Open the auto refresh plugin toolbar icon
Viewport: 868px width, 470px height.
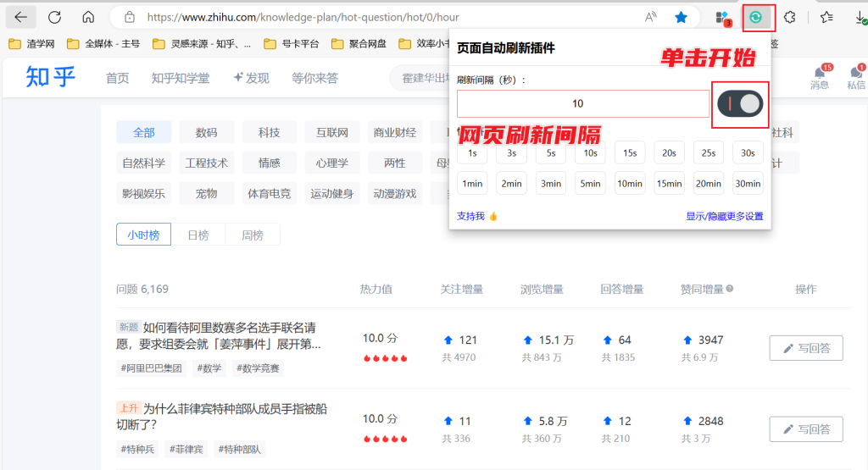tap(755, 17)
